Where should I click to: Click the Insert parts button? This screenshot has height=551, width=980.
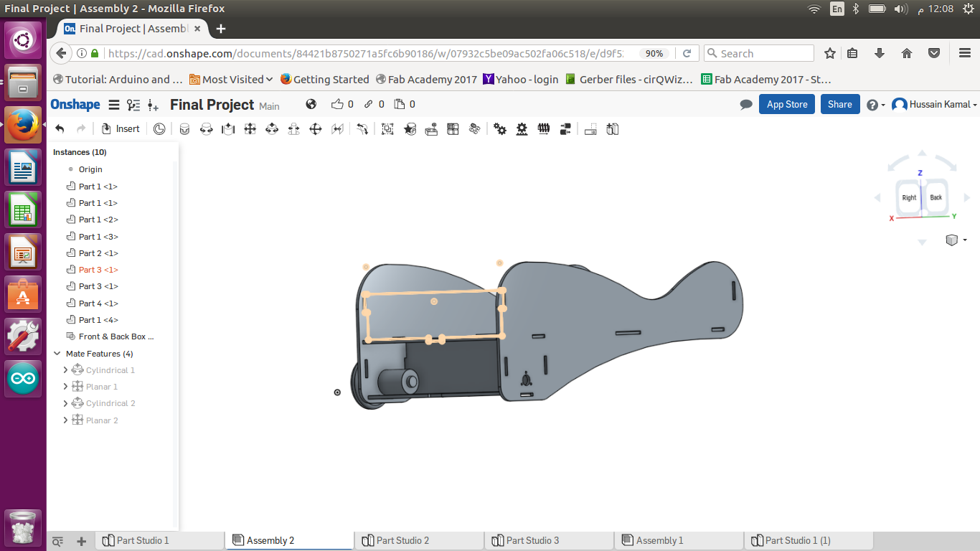click(120, 129)
